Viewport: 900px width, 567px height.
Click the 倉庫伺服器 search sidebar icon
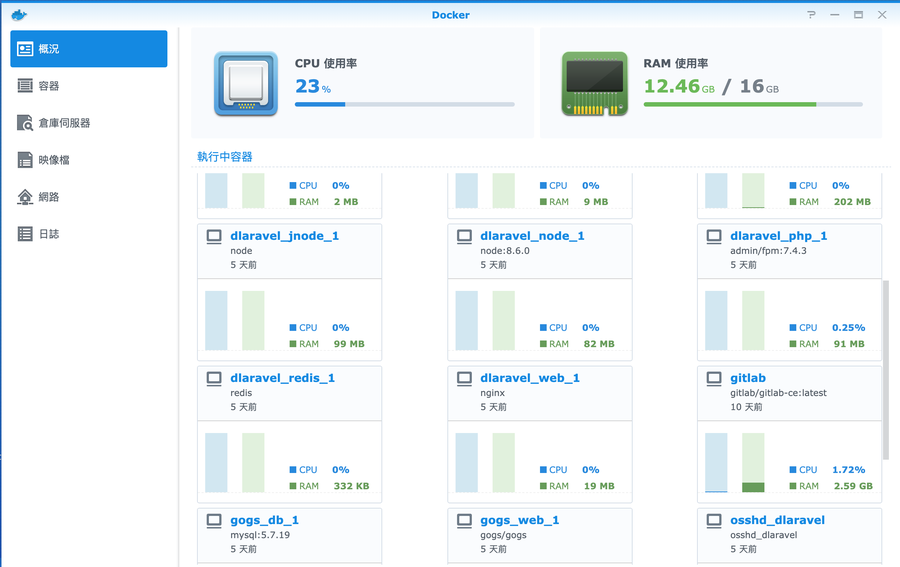click(25, 123)
